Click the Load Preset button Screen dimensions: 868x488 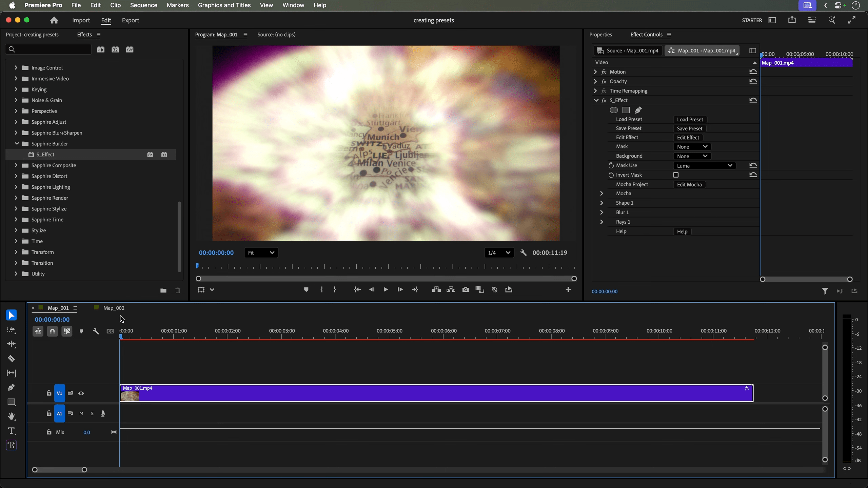[690, 119]
